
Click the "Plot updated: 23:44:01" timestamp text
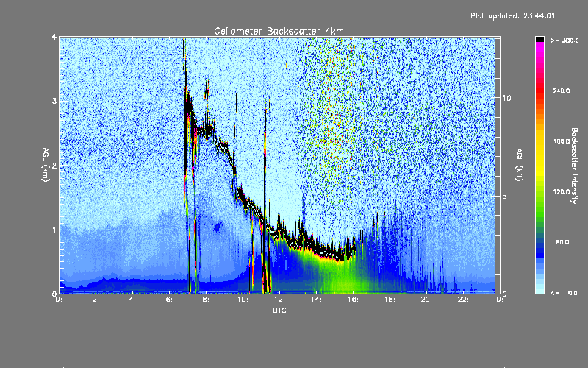point(512,15)
